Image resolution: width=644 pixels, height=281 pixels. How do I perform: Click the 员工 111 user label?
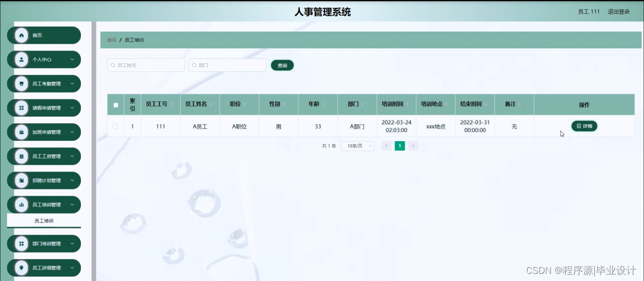point(589,12)
